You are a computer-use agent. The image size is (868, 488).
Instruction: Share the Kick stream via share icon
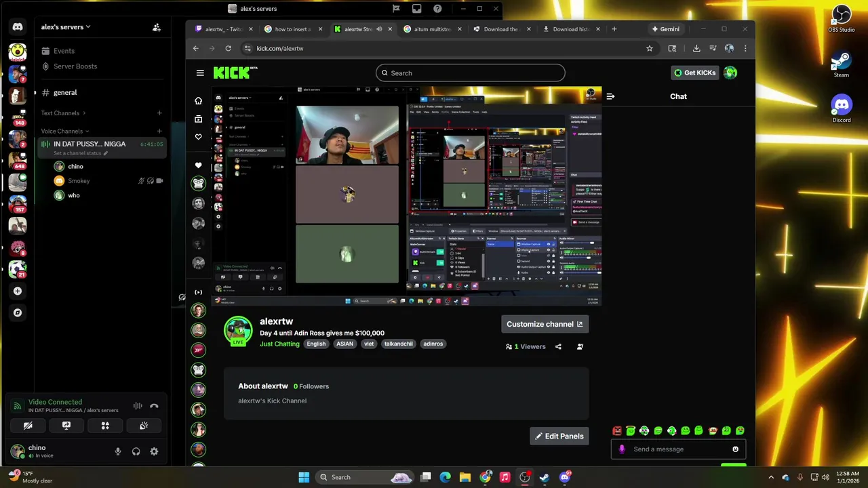(x=558, y=347)
